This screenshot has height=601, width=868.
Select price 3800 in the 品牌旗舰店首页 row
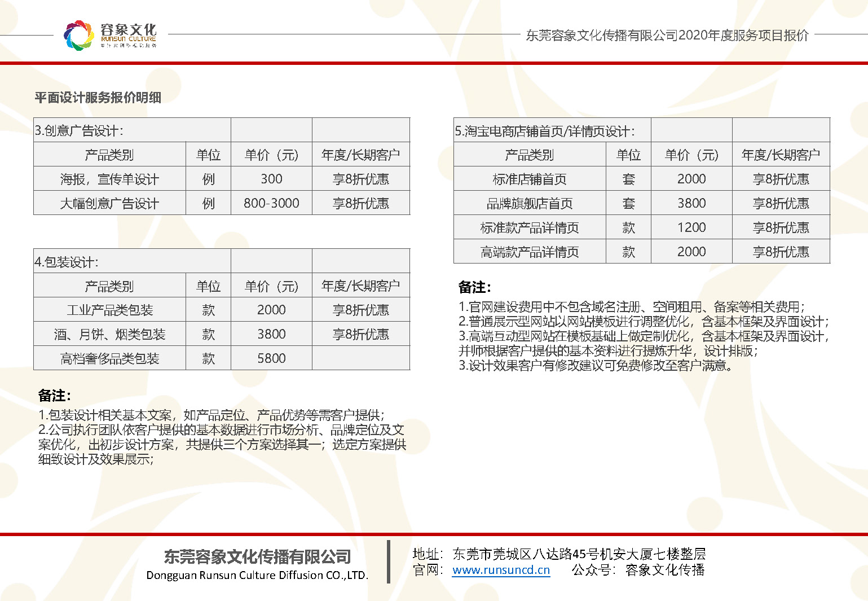click(x=691, y=203)
